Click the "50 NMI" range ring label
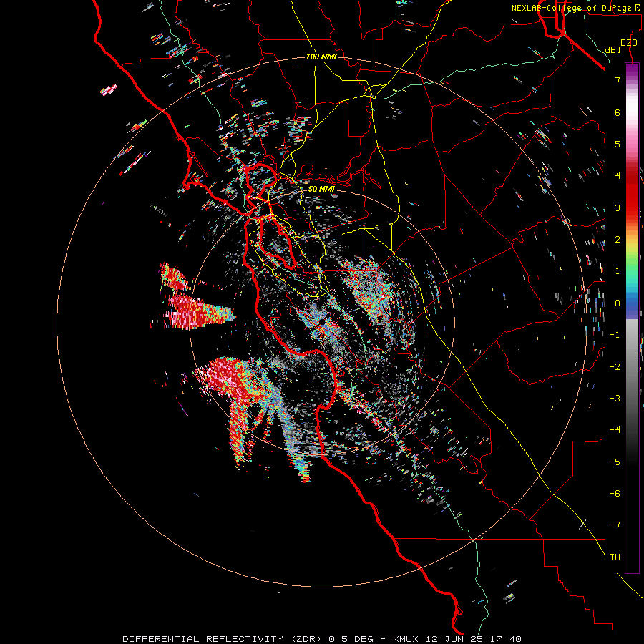The height and width of the screenshot is (644, 644). (x=321, y=189)
